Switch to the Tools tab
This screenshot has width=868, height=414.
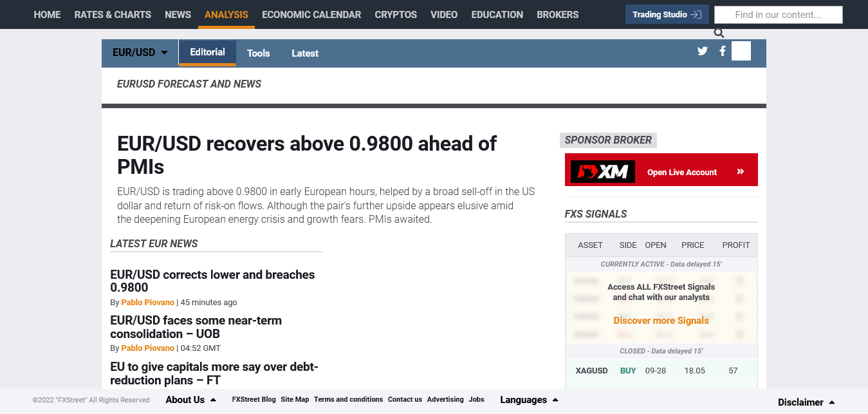(258, 53)
